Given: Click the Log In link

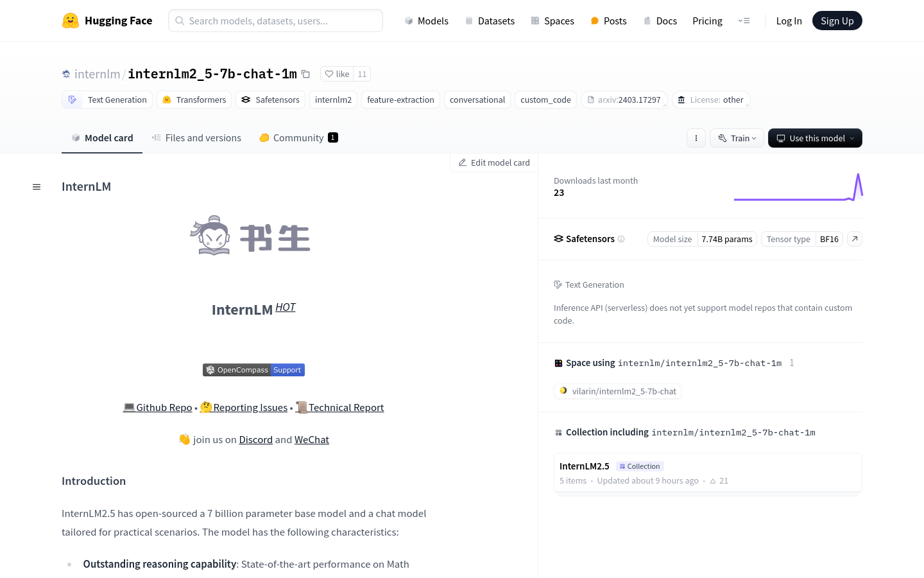Looking at the screenshot, I should tap(789, 21).
